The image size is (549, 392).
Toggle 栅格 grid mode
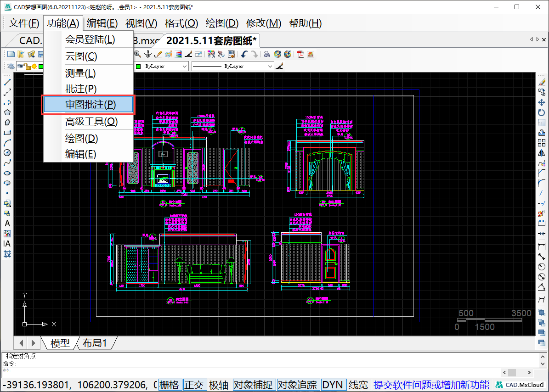(170, 385)
